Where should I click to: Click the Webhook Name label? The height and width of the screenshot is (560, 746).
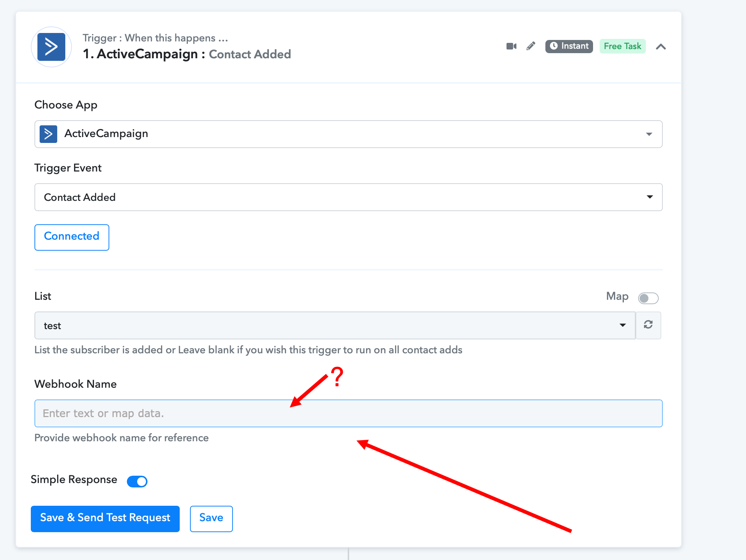[76, 384]
